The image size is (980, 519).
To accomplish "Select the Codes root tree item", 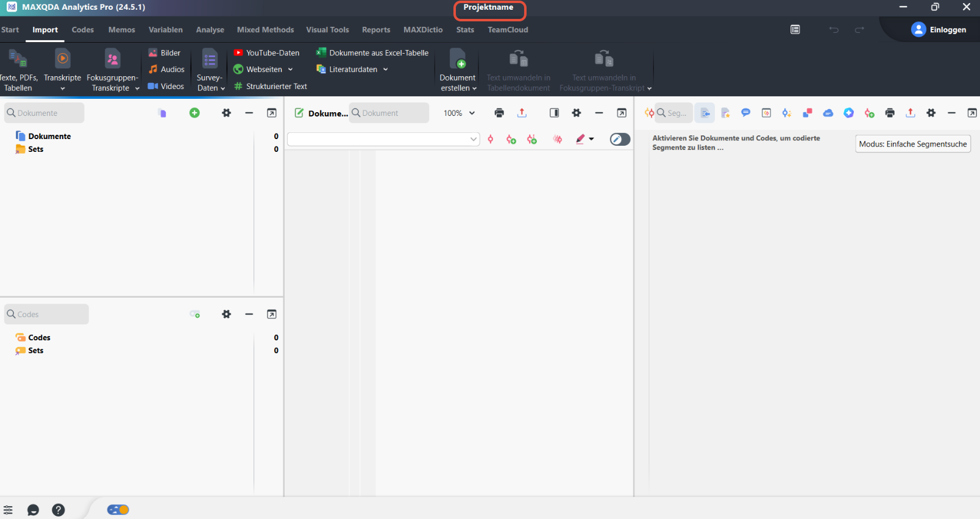I will pos(39,338).
